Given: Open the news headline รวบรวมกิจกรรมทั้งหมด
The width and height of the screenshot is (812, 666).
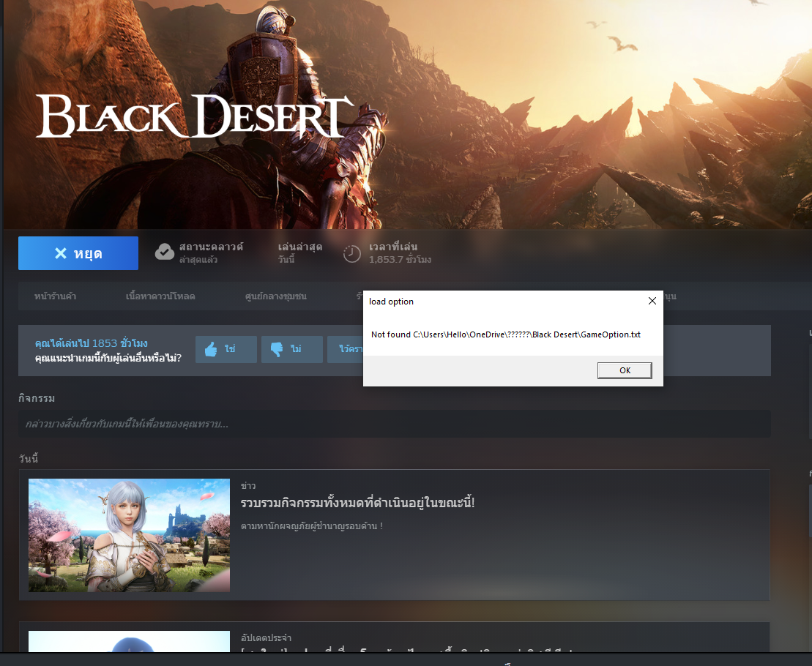Looking at the screenshot, I should (x=357, y=503).
